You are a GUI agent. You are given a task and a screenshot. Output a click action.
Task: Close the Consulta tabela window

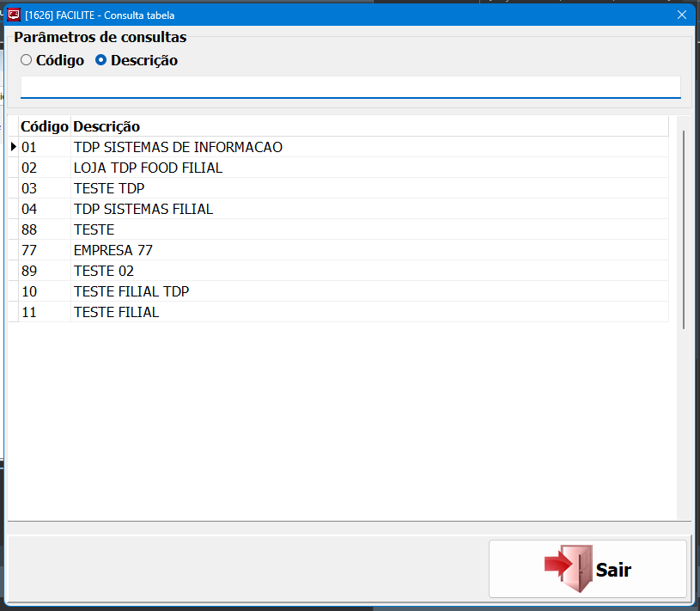tap(682, 15)
